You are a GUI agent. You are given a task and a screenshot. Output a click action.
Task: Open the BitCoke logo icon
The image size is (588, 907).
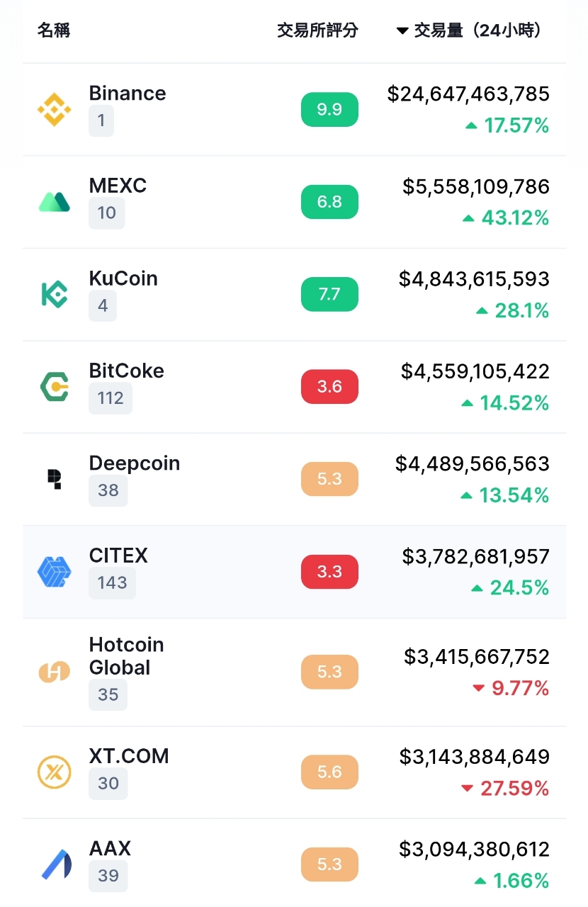click(54, 387)
